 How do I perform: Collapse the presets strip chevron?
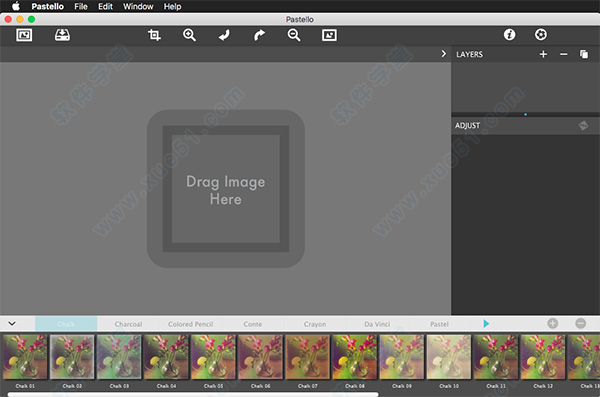click(x=12, y=323)
